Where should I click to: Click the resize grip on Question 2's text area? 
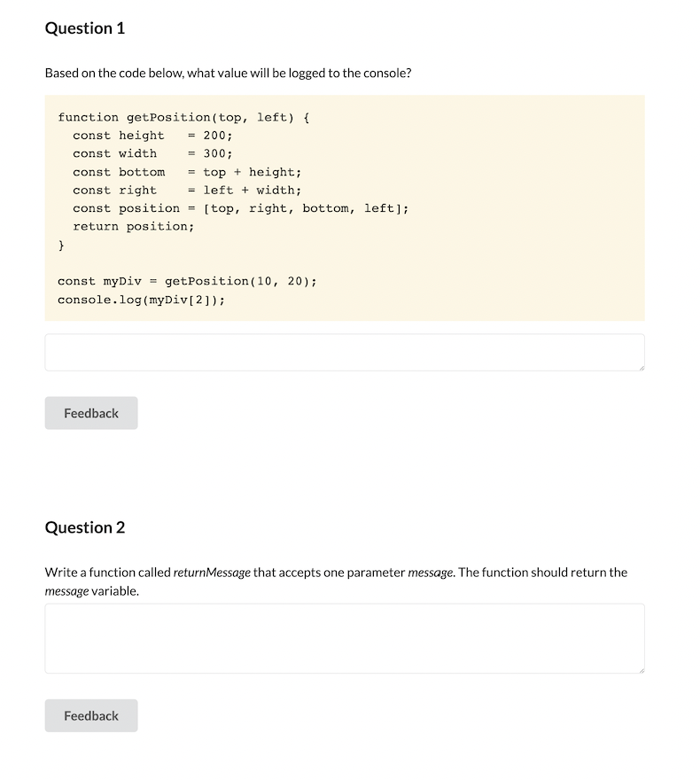tap(640, 671)
